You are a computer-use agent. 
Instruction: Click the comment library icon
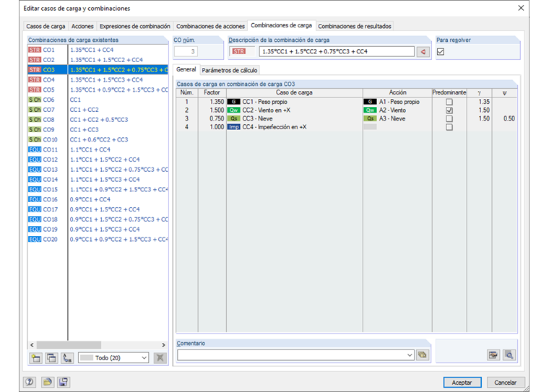[423, 355]
